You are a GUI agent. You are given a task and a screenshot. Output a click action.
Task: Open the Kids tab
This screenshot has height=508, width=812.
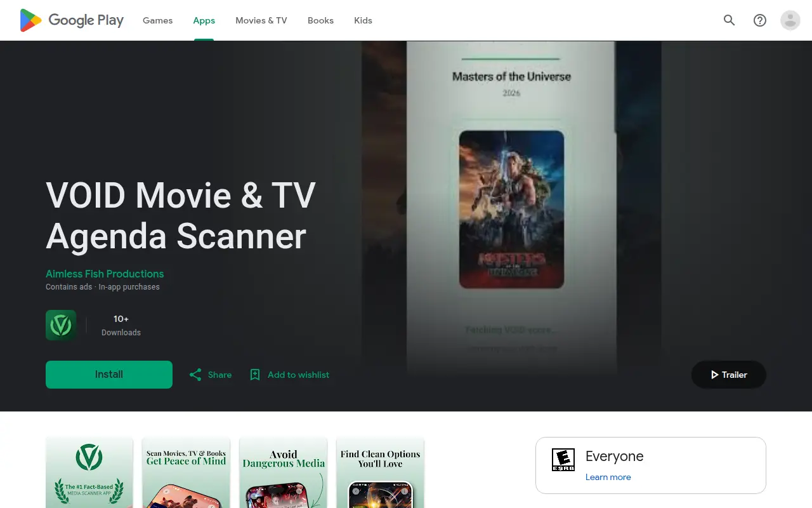363,20
